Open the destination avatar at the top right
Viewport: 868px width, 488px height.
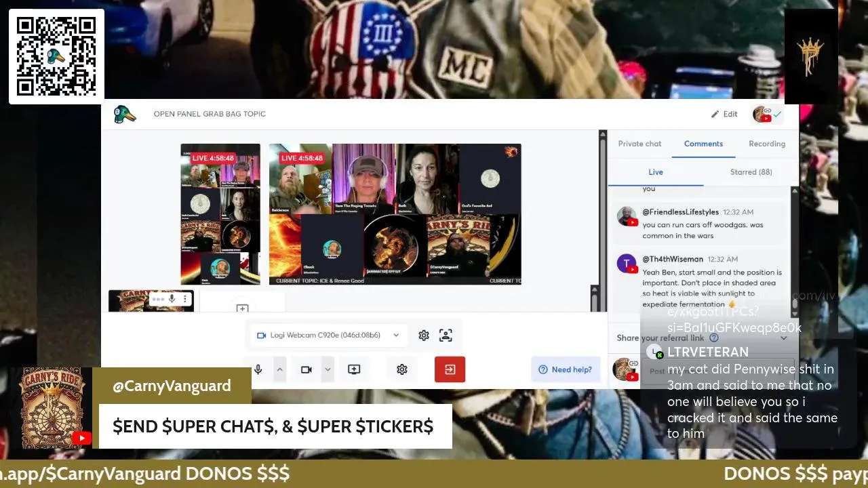pos(762,114)
